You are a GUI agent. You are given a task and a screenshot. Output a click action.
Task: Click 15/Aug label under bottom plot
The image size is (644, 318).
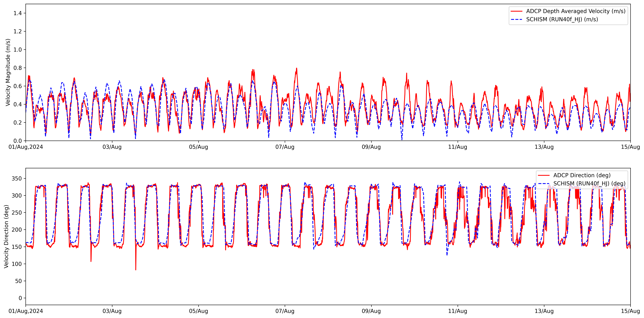click(x=630, y=311)
